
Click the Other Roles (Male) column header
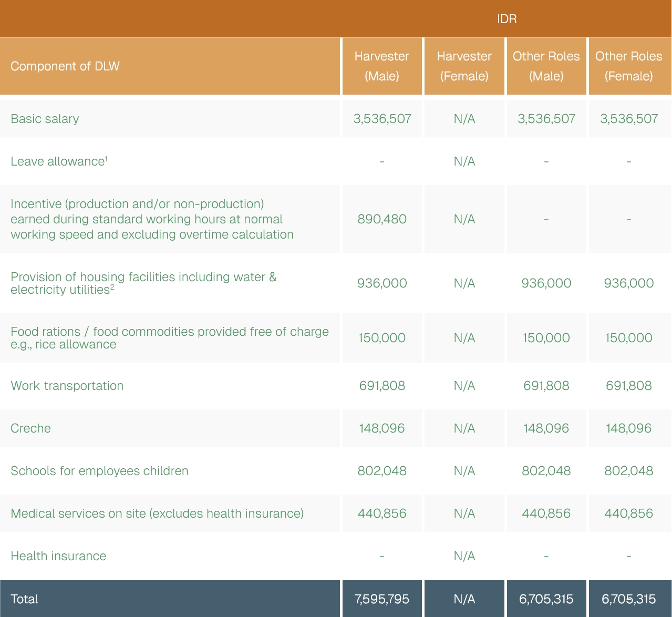(x=546, y=66)
